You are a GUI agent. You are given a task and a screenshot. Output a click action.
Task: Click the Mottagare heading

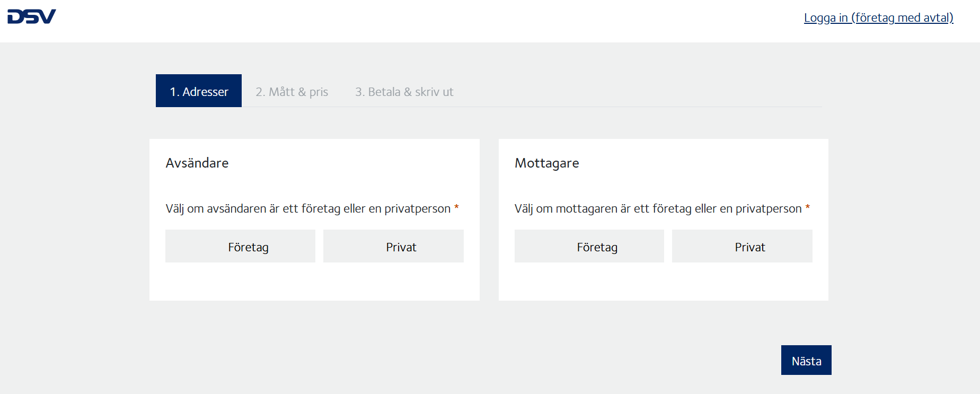point(546,163)
